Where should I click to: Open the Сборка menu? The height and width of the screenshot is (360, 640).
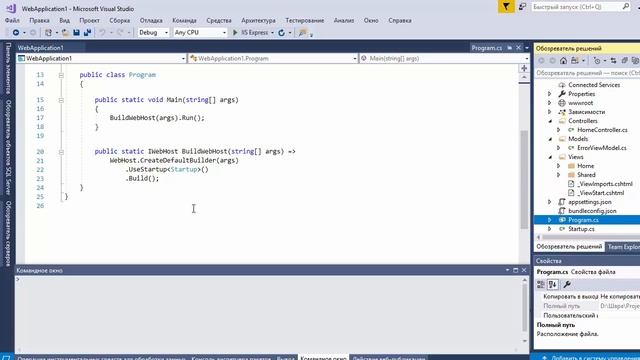coord(120,20)
